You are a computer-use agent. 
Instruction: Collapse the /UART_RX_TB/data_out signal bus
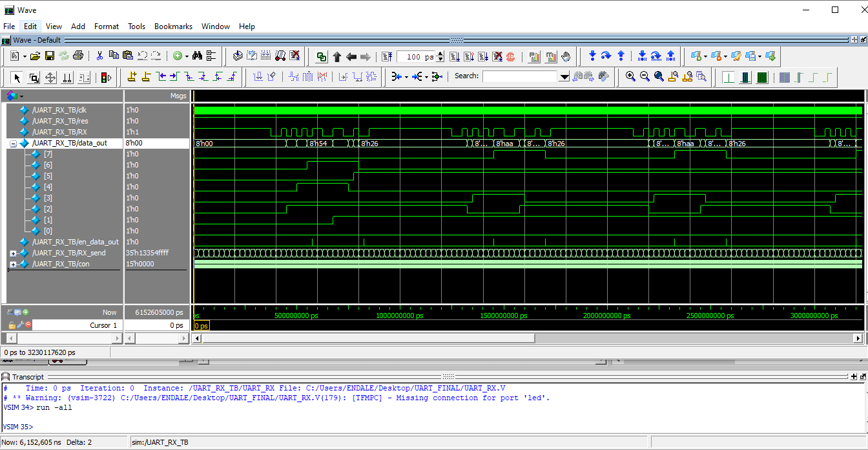13,144
